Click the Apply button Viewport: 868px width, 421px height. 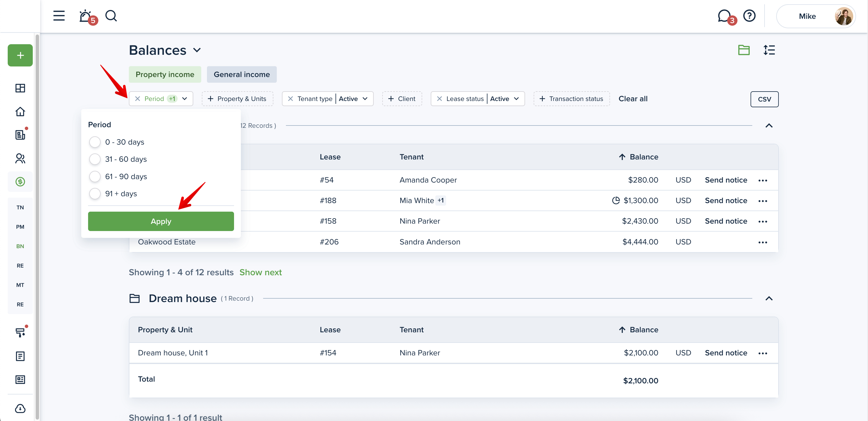[x=161, y=221]
